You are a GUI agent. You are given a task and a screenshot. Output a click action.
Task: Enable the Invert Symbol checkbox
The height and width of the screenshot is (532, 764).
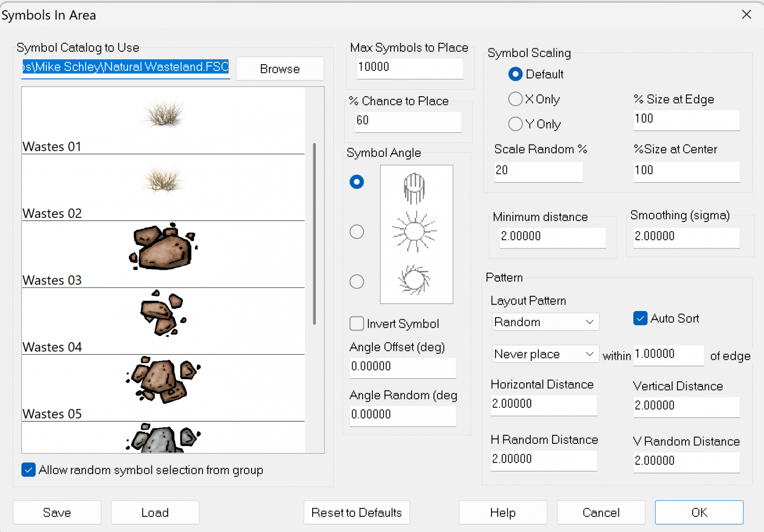(x=357, y=324)
